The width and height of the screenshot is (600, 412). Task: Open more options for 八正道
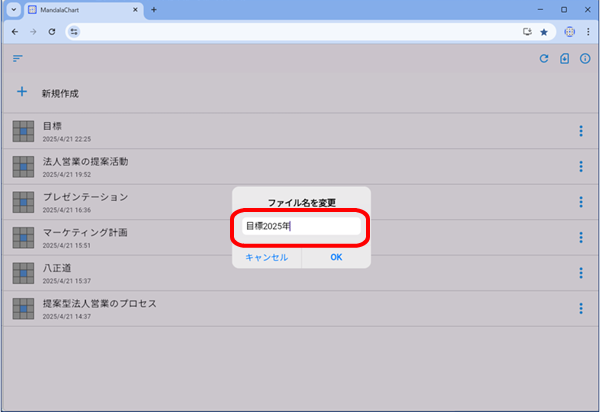pyautogui.click(x=581, y=273)
